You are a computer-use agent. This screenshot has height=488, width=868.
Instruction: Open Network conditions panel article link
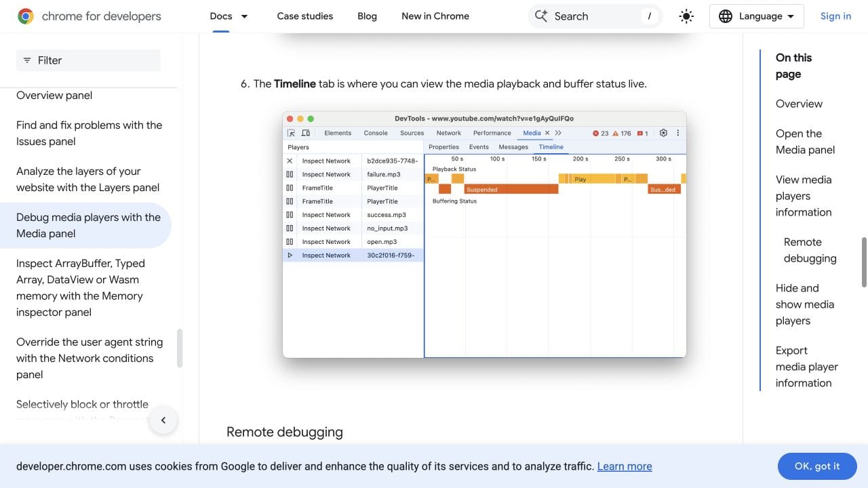90,359
